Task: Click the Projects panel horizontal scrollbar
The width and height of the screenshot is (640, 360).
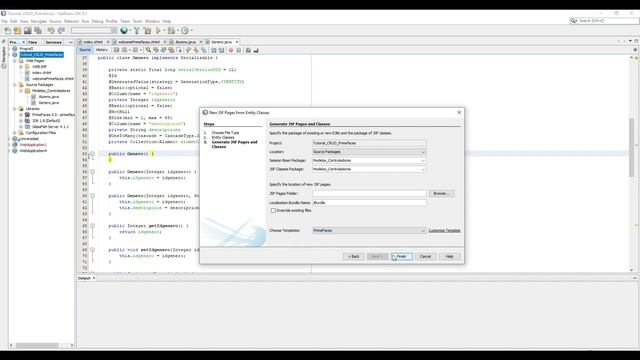Action: [x=37, y=345]
